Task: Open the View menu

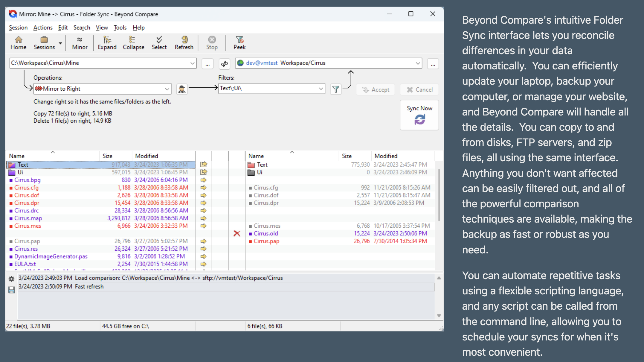Action: [x=102, y=28]
